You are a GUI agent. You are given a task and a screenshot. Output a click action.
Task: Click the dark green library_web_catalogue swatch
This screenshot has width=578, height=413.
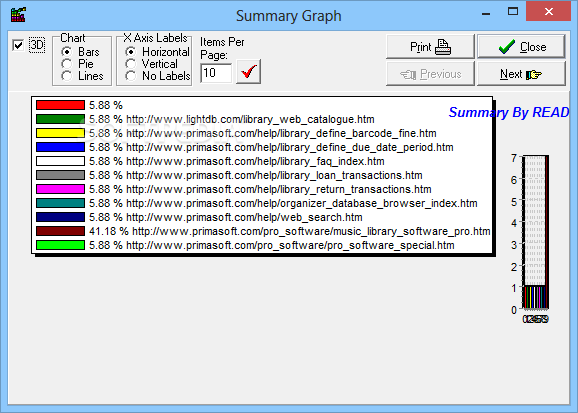point(60,119)
